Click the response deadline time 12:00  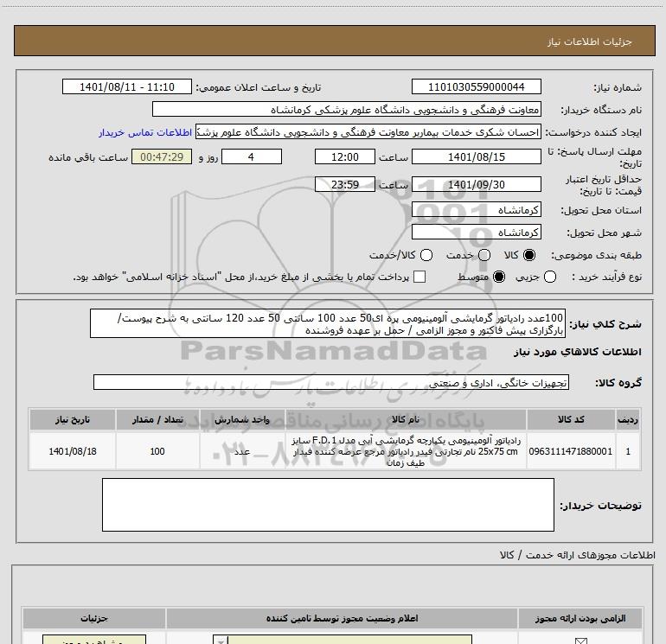(x=345, y=157)
